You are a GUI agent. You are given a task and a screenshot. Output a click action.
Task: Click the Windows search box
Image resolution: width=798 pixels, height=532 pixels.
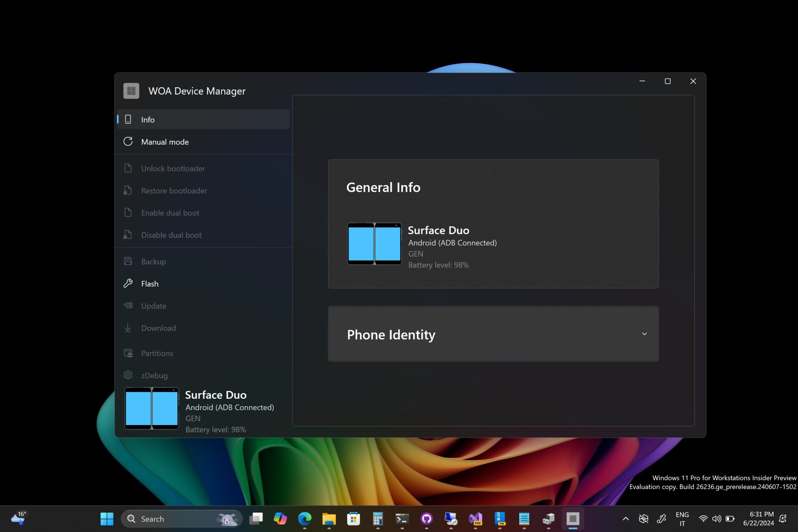pos(179,519)
